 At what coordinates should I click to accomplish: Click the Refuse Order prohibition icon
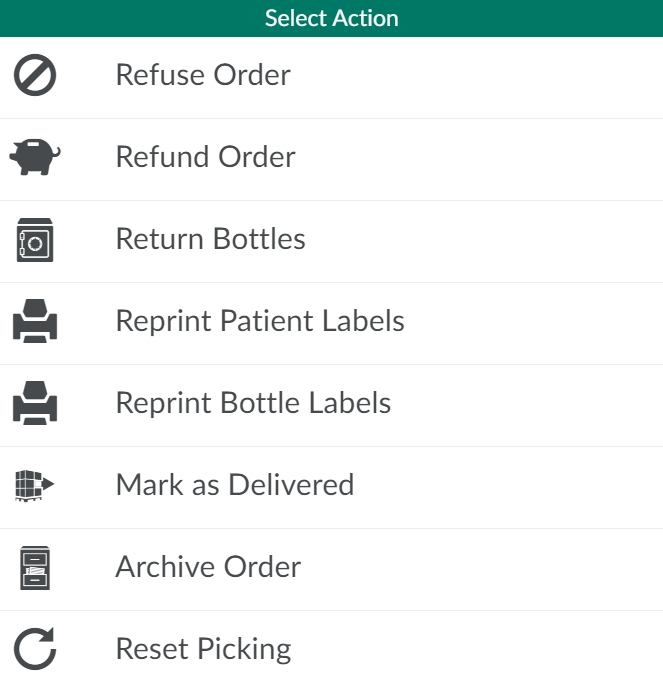35,76
